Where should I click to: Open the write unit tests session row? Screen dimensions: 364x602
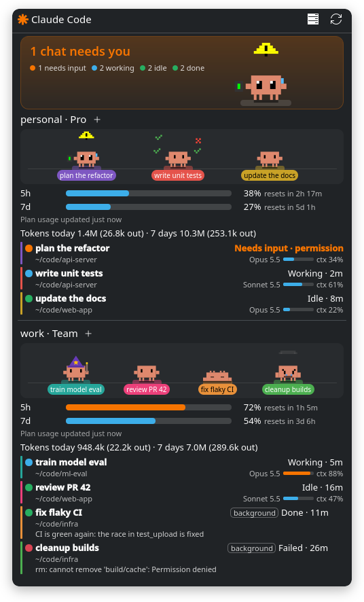(x=182, y=279)
